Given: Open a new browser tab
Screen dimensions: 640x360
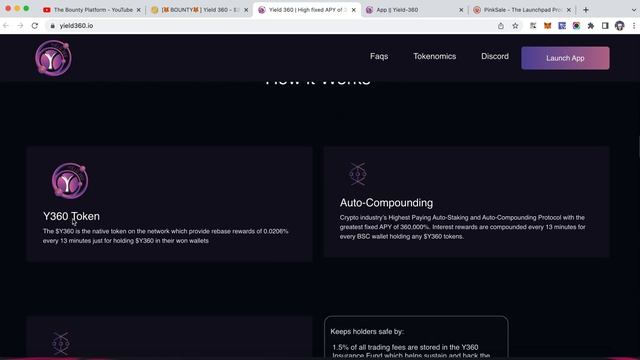Looking at the screenshot, I should point(586,10).
